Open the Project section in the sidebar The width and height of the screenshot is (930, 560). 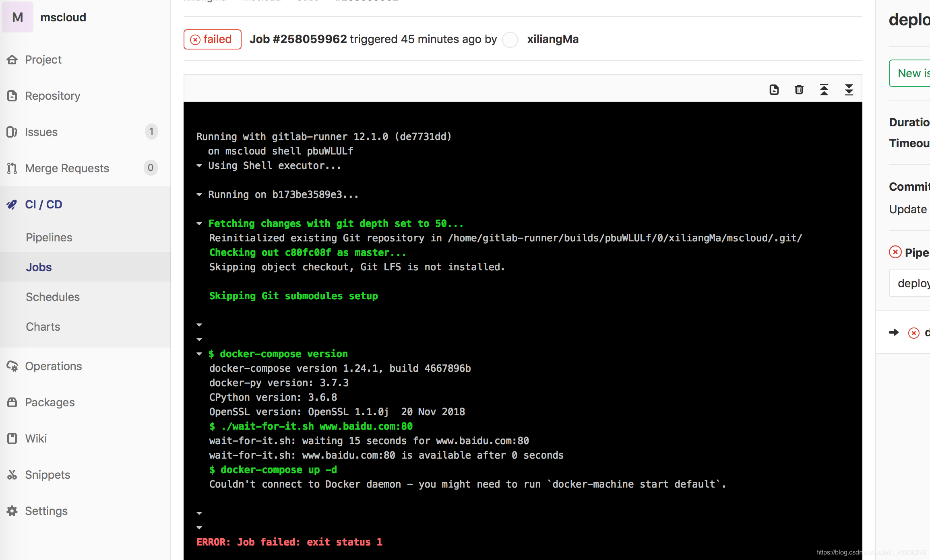click(43, 59)
